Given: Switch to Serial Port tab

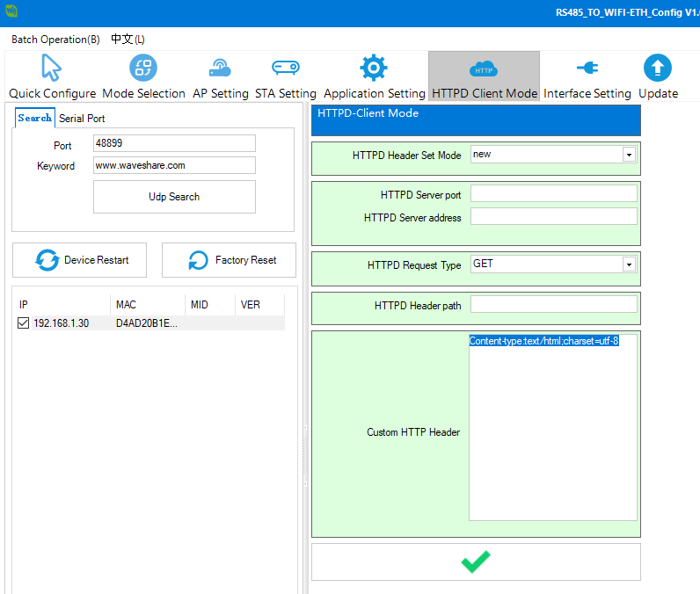Looking at the screenshot, I should click(82, 119).
